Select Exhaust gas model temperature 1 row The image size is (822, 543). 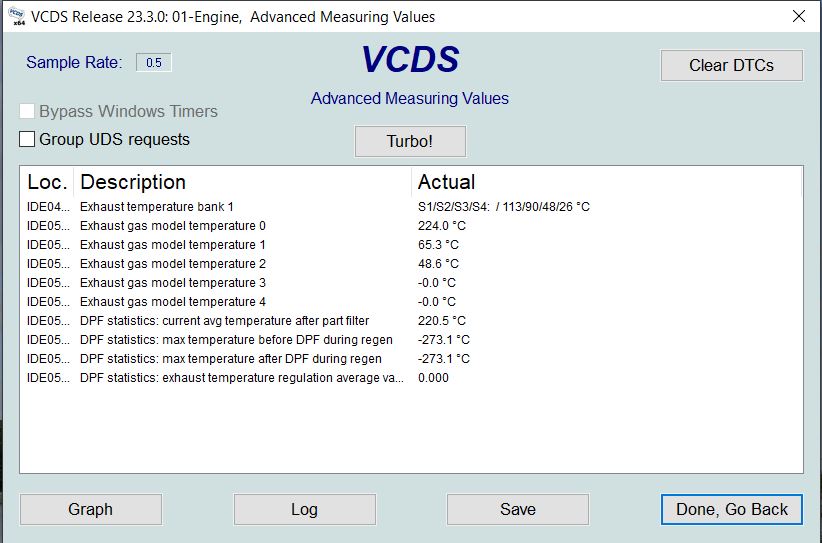tap(411, 245)
